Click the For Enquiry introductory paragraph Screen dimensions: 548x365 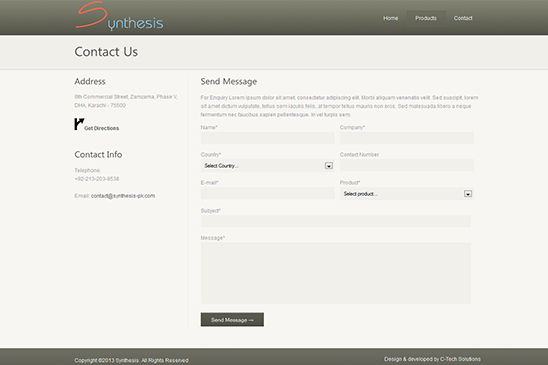339,106
